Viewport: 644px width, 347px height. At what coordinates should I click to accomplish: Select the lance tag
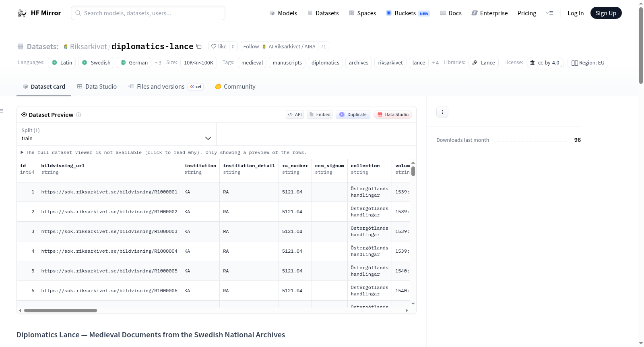(x=419, y=62)
